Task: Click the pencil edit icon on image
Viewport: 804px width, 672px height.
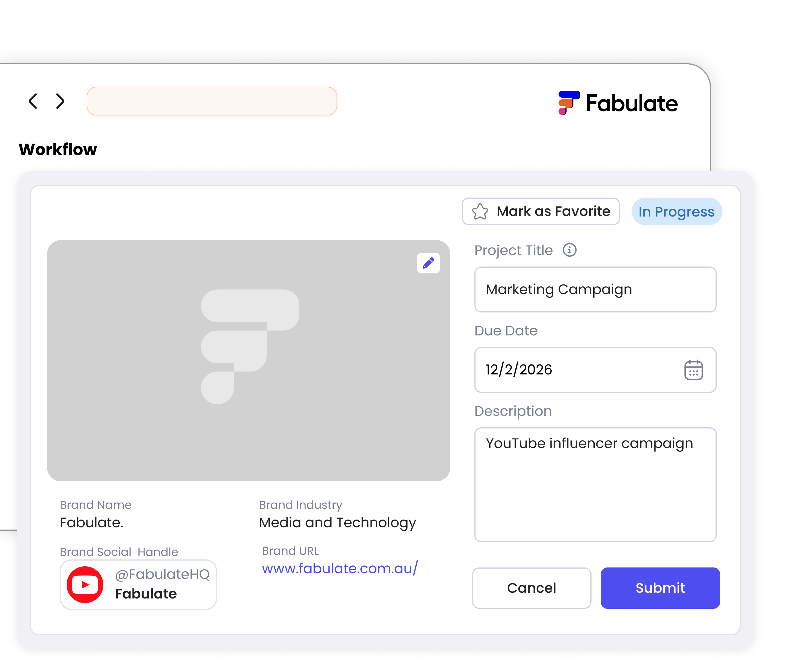Action: click(x=428, y=263)
